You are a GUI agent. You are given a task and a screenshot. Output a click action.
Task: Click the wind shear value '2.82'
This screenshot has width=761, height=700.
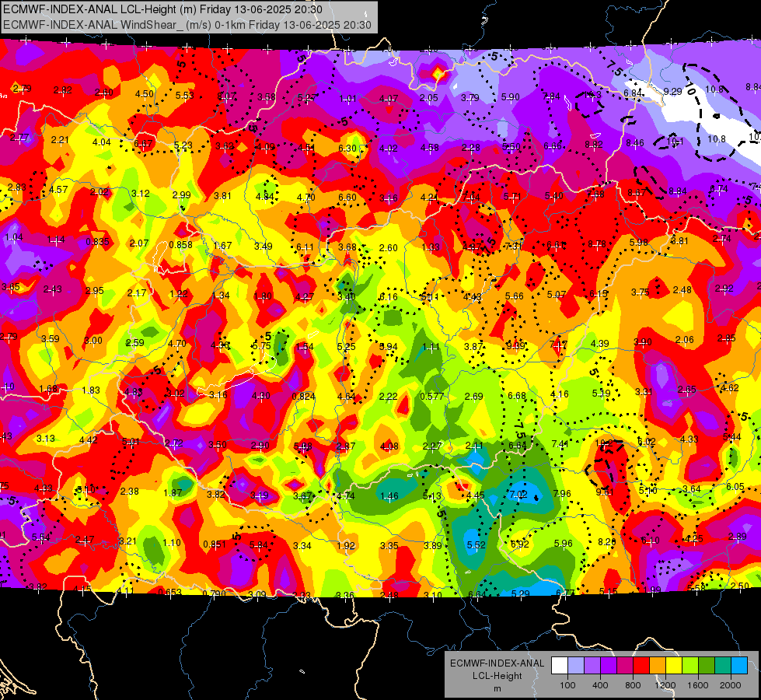click(x=63, y=90)
